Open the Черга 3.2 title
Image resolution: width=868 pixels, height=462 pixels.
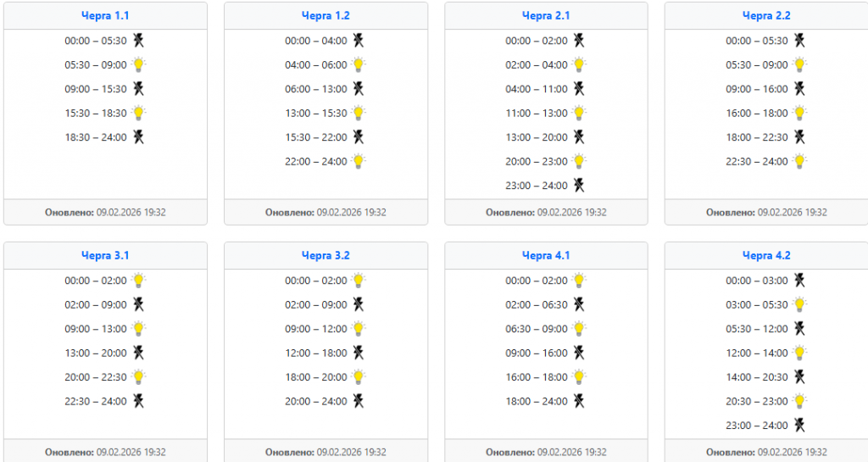click(x=325, y=255)
